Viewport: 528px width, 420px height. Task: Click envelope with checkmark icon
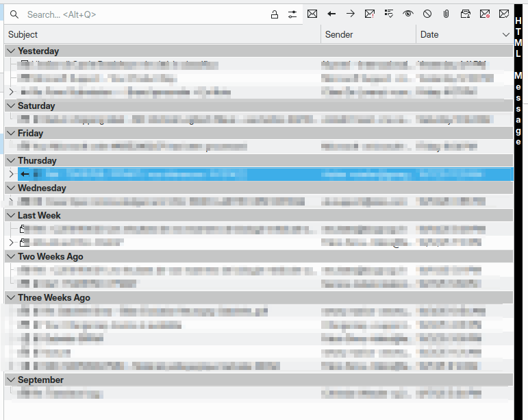coord(504,14)
